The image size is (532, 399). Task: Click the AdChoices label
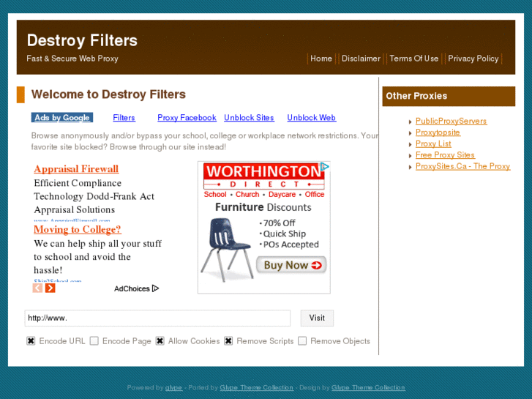pyautogui.click(x=132, y=288)
